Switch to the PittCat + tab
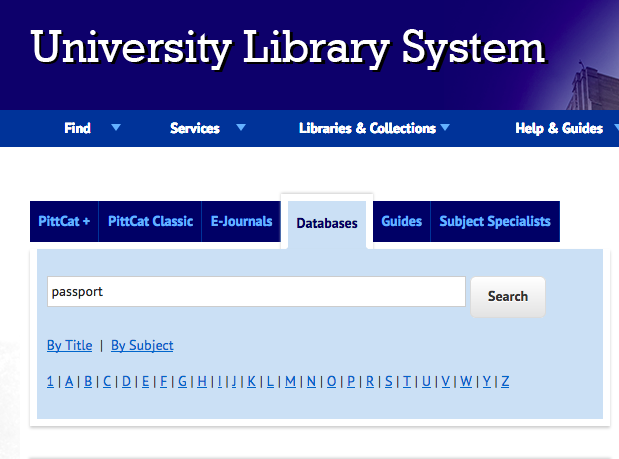The width and height of the screenshot is (619, 459). 64,221
